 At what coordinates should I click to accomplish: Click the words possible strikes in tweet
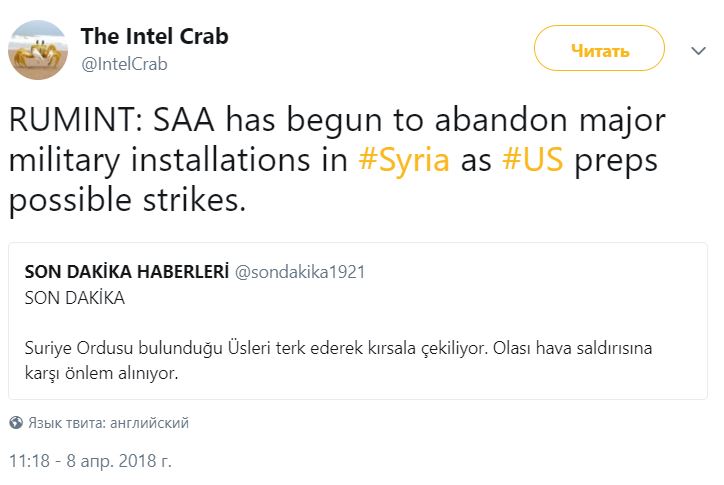127,201
